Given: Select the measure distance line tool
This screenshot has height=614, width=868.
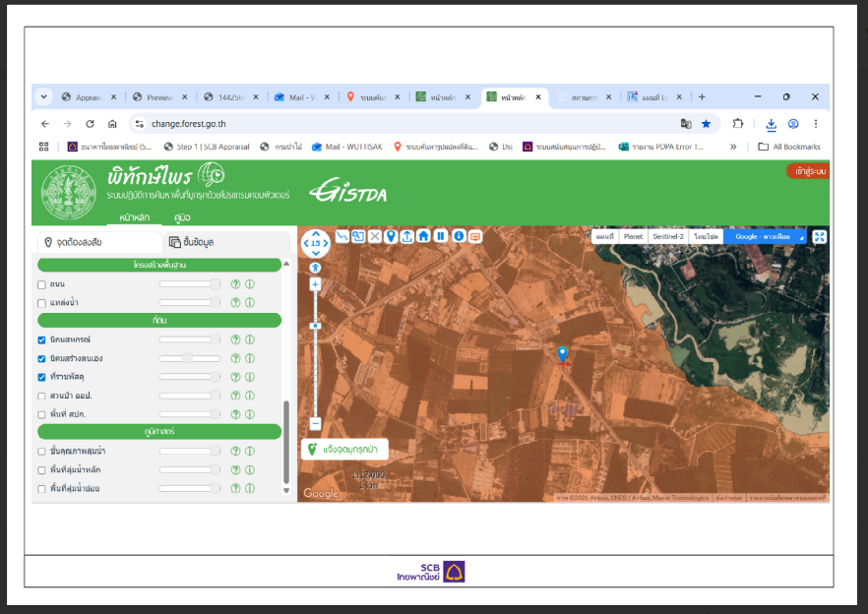Looking at the screenshot, I should [342, 236].
